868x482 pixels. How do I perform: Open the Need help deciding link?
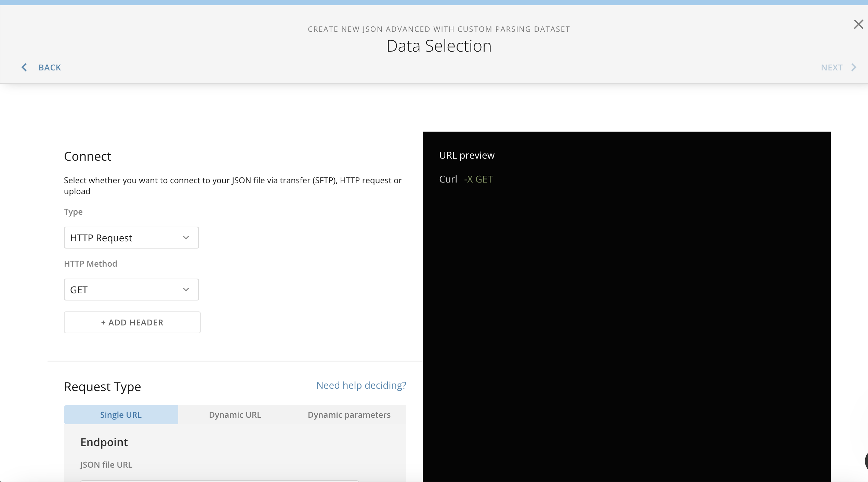[x=361, y=385]
